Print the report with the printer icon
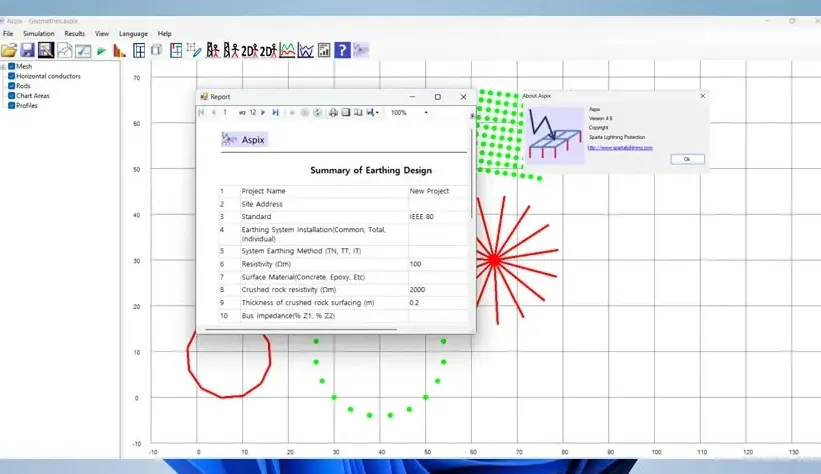Screen dimensions: 821x474 pyautogui.click(x=333, y=113)
